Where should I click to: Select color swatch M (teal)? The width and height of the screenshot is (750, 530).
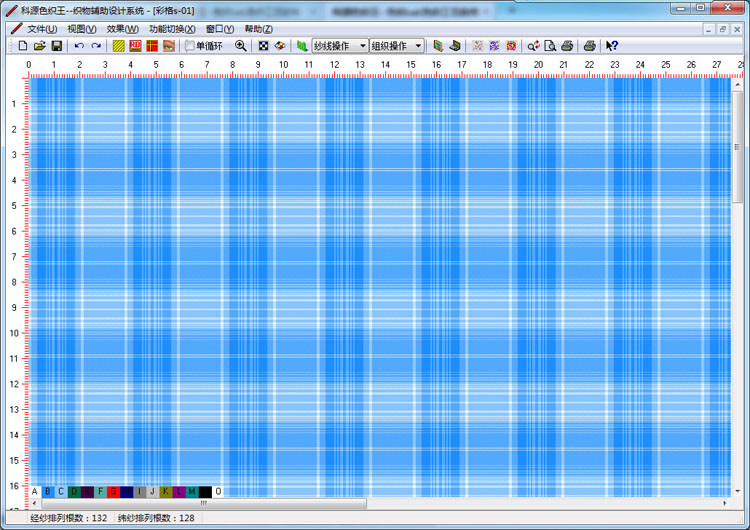point(192,491)
